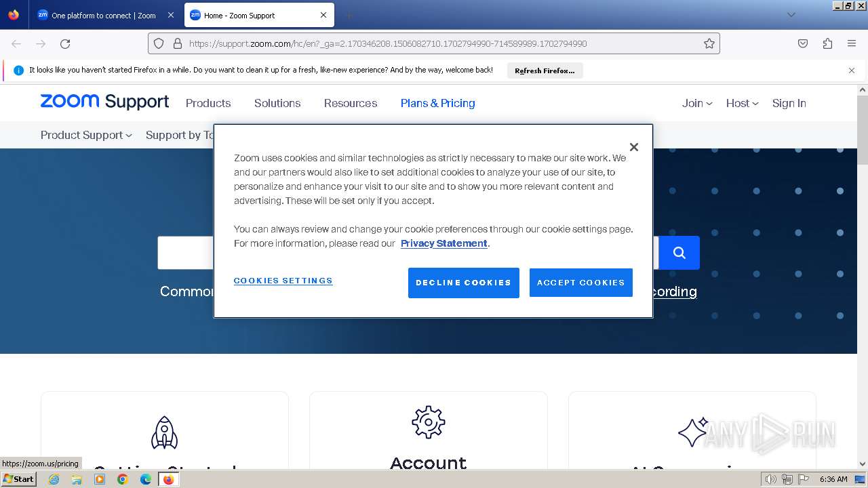Go back with the browser back arrow

point(16,43)
